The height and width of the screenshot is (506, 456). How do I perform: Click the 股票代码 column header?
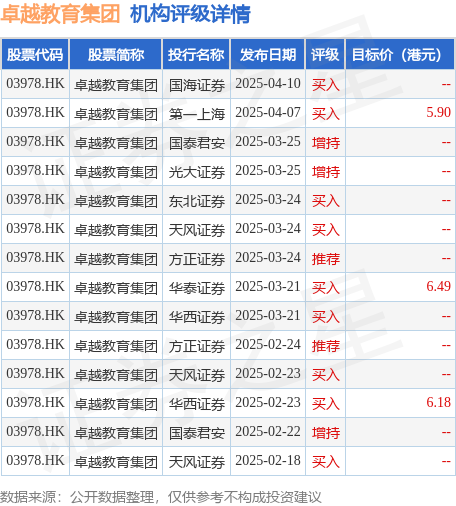click(x=35, y=54)
